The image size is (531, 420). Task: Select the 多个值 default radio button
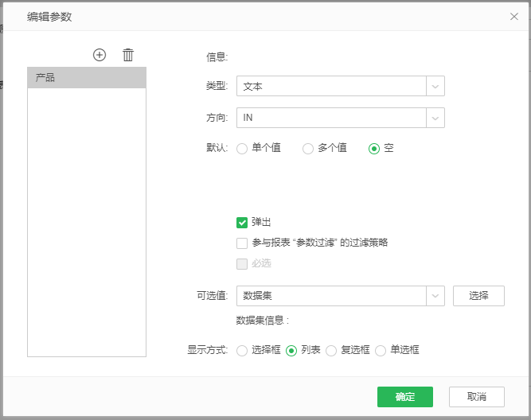[308, 149]
